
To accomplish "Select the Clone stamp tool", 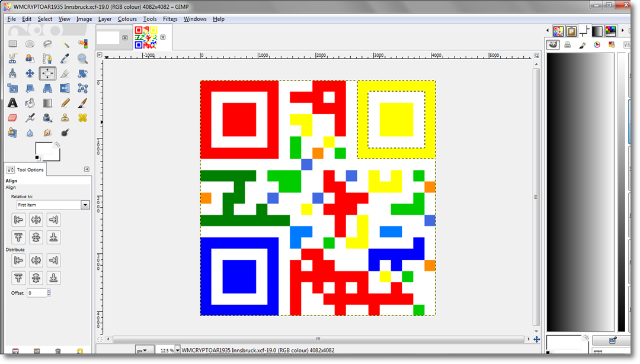I will click(65, 118).
